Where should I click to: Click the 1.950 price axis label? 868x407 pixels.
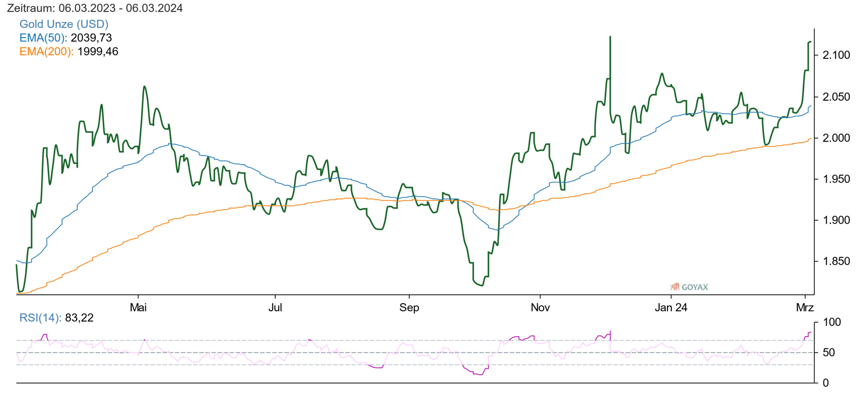point(836,179)
